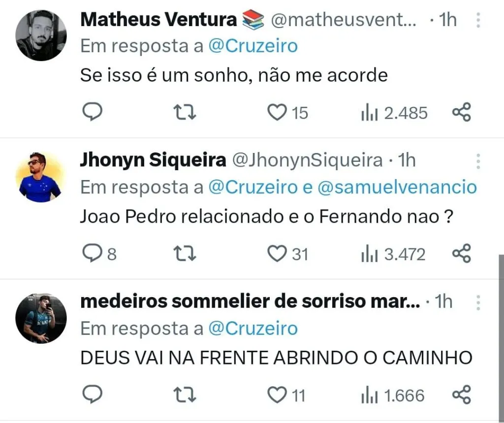Like Jhonyn Siqueira's tweet with 31 likes
Screen dimensions: 504x423
(x=277, y=254)
